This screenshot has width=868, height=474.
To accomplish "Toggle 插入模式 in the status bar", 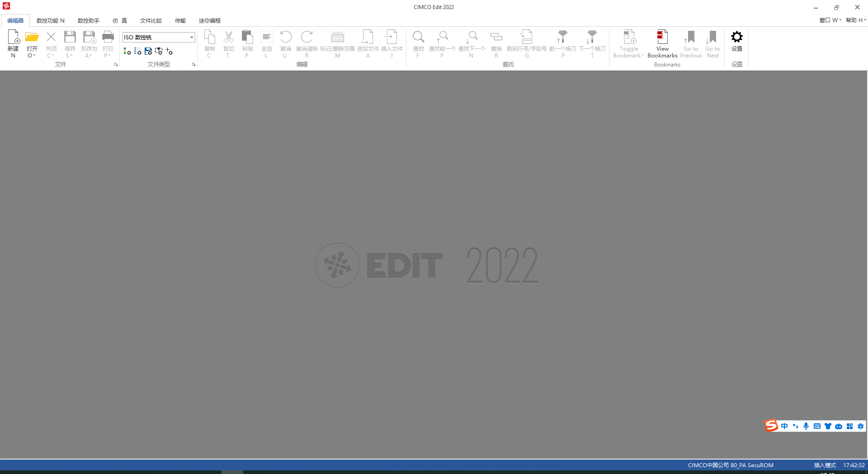I will coord(825,465).
